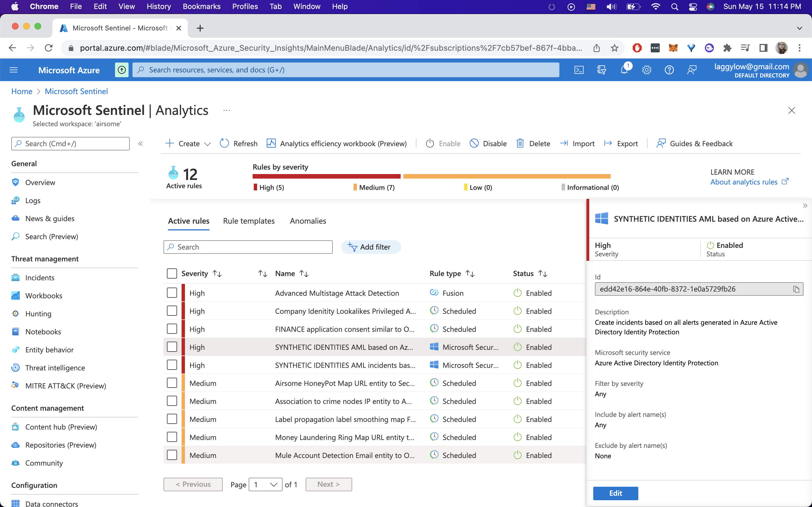Viewport: 812px width, 507px height.
Task: Click the Edit button in details pane
Action: (x=615, y=493)
